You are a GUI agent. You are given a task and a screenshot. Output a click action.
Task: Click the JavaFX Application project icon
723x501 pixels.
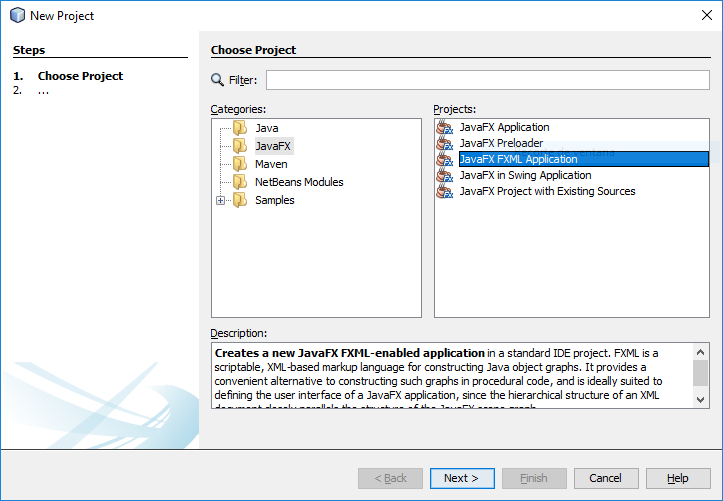pos(445,128)
